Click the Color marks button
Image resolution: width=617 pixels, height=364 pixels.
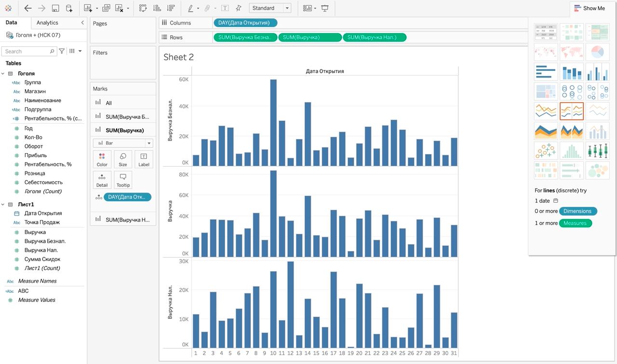(102, 159)
